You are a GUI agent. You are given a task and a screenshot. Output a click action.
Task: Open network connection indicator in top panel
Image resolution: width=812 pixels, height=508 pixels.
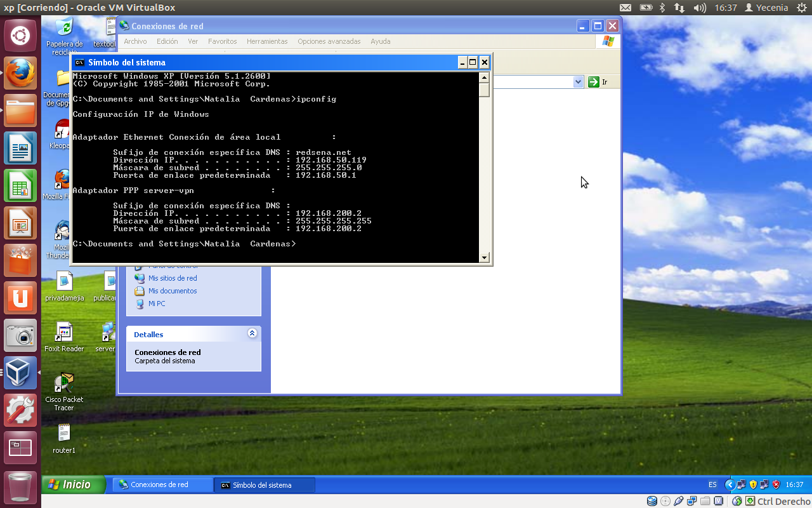pos(679,8)
